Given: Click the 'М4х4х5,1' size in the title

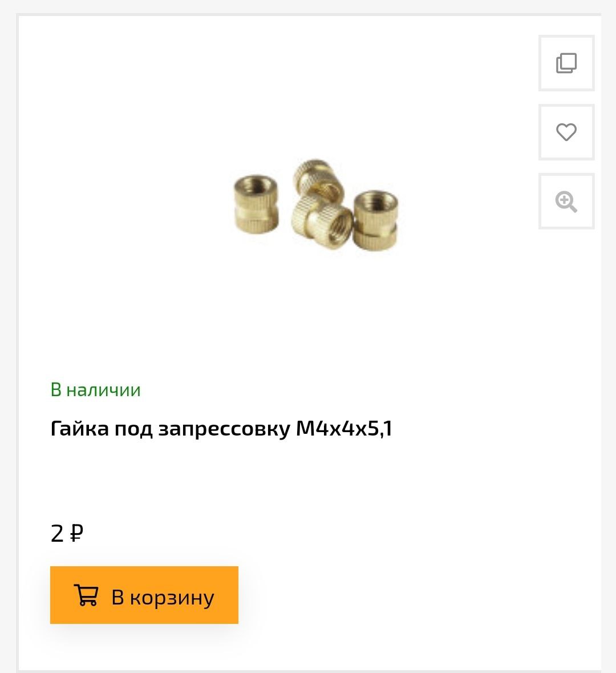Looking at the screenshot, I should point(344,428).
